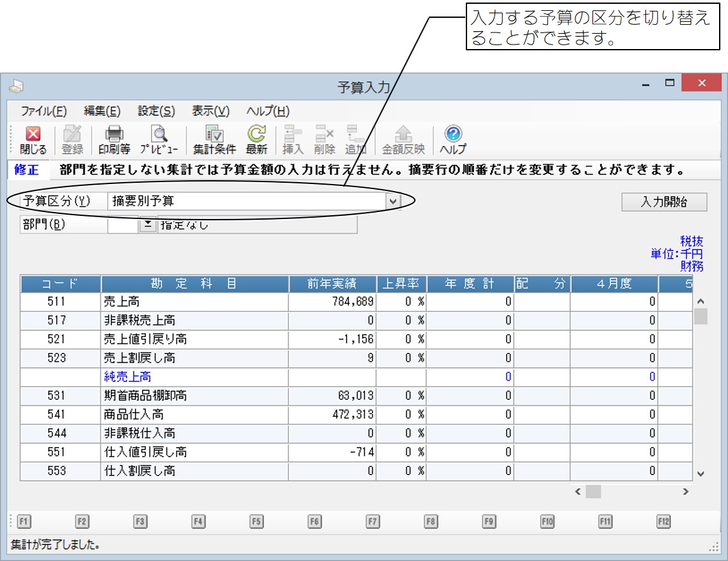Image resolution: width=728 pixels, height=561 pixels.
Task: Open 集計条件 aggregation conditions icon
Action: (214, 139)
